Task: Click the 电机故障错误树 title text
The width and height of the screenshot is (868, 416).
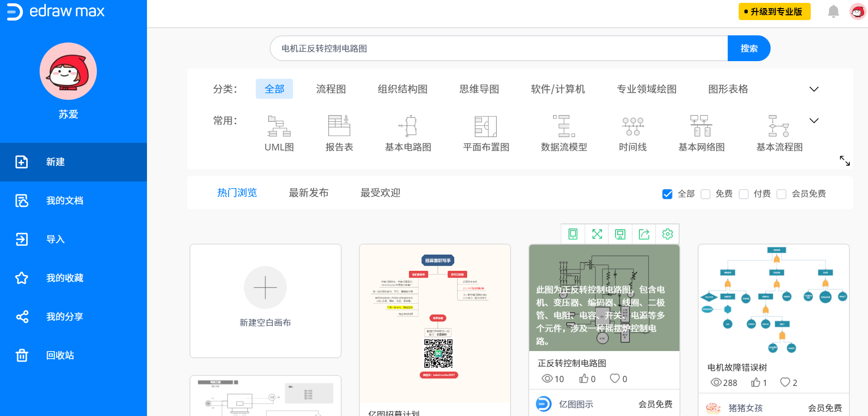Action: [737, 367]
